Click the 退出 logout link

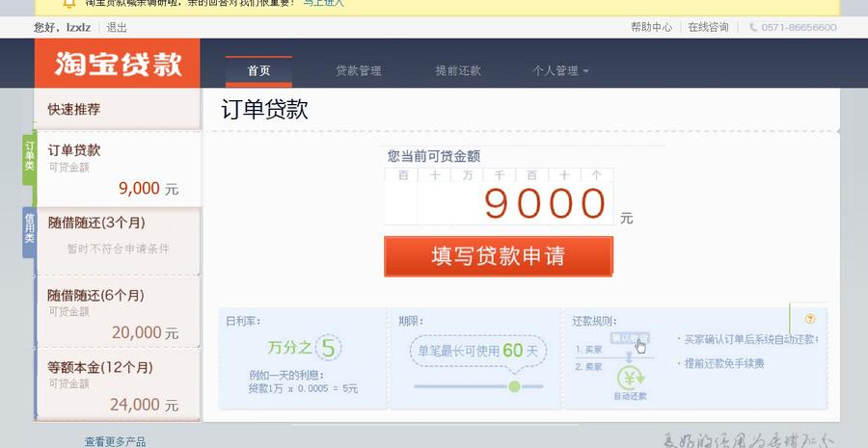pos(117,27)
